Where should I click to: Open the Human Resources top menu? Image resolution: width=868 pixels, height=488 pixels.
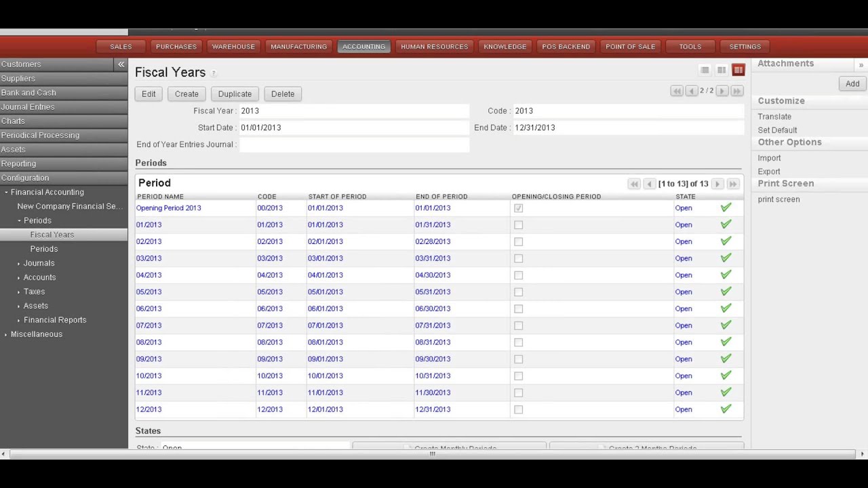click(x=434, y=47)
